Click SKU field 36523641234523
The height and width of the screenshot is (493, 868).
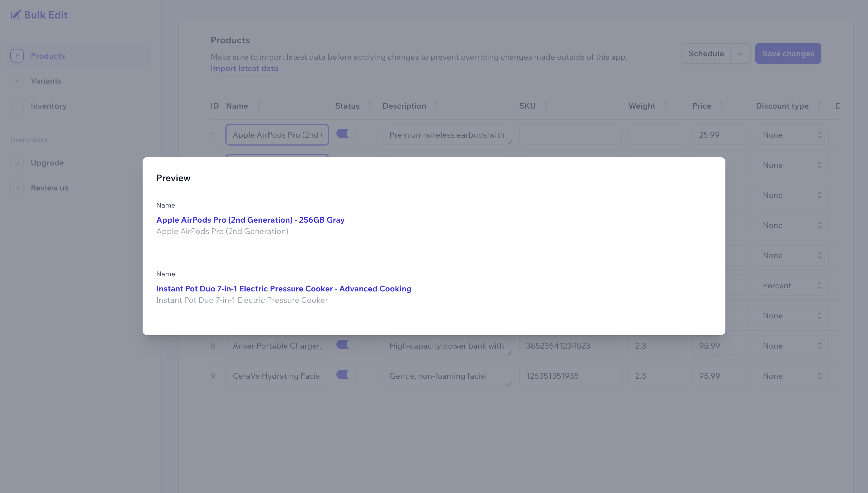pyautogui.click(x=570, y=346)
